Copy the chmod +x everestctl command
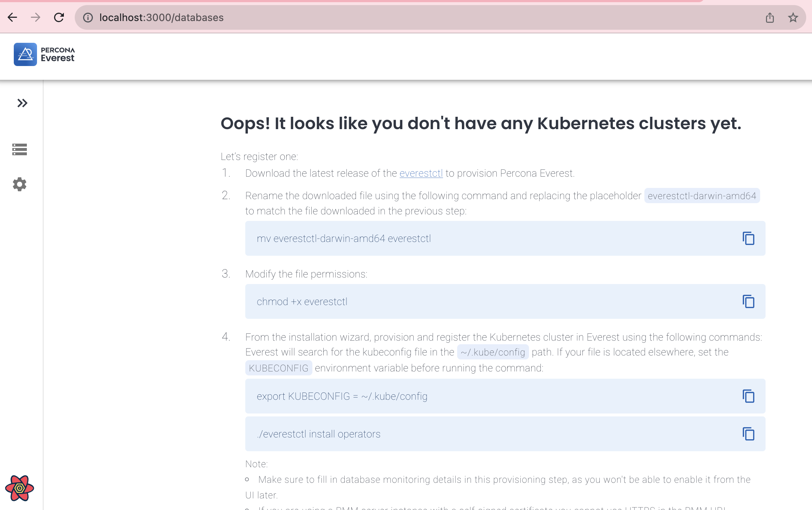The image size is (812, 510). coord(748,301)
